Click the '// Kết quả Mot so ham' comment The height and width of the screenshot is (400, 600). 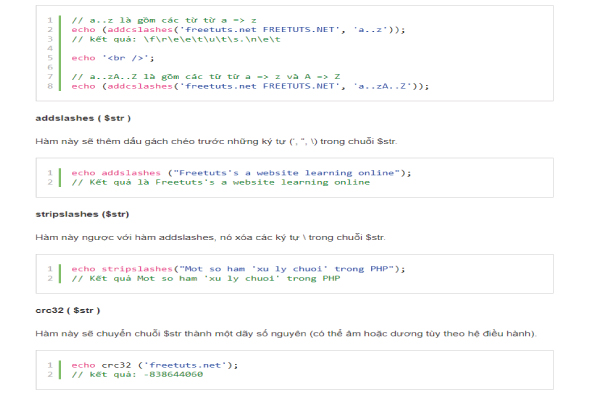206,278
